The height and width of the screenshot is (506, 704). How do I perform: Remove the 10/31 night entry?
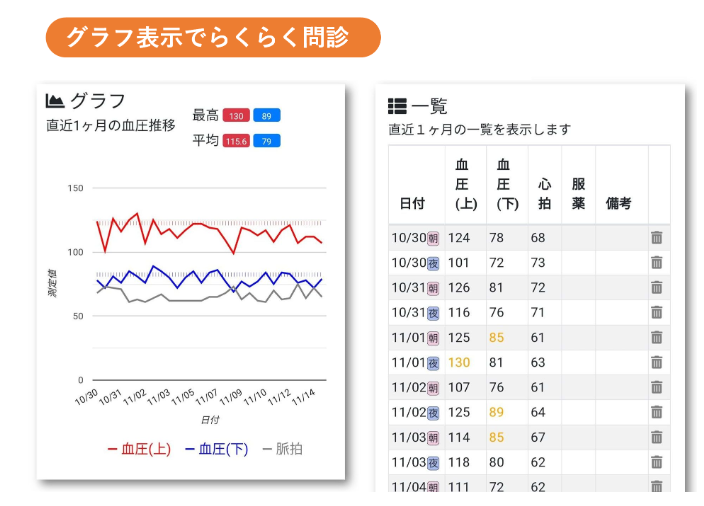click(656, 313)
